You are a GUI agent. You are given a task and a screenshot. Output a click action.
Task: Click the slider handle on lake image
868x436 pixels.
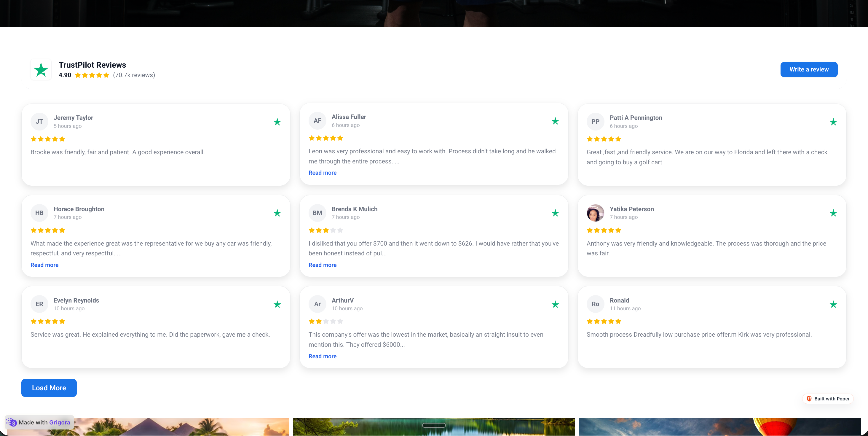434,425
